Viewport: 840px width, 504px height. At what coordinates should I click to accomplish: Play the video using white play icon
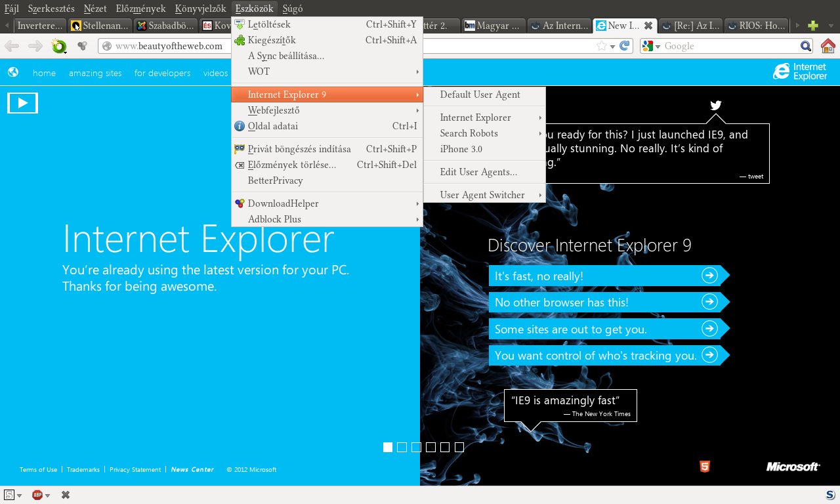(22, 103)
